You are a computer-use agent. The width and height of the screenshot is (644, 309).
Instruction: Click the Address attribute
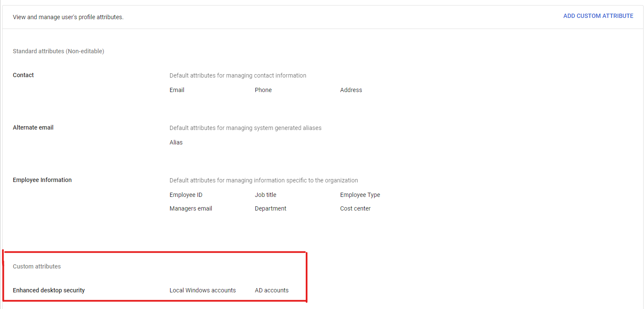click(x=351, y=90)
